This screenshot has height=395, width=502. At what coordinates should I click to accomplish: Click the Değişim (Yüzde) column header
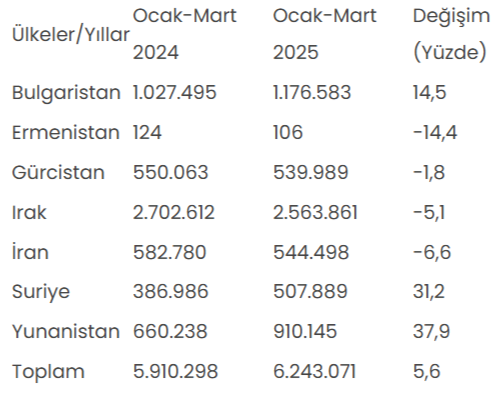[x=451, y=34]
